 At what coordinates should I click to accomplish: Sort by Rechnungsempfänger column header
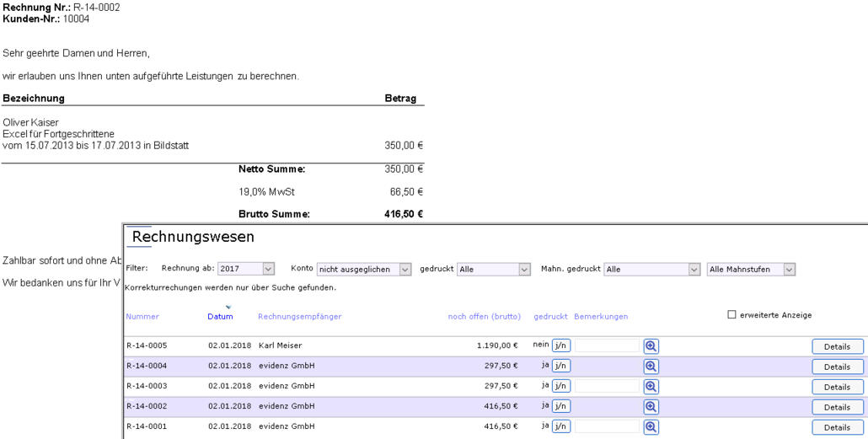pyautogui.click(x=299, y=317)
